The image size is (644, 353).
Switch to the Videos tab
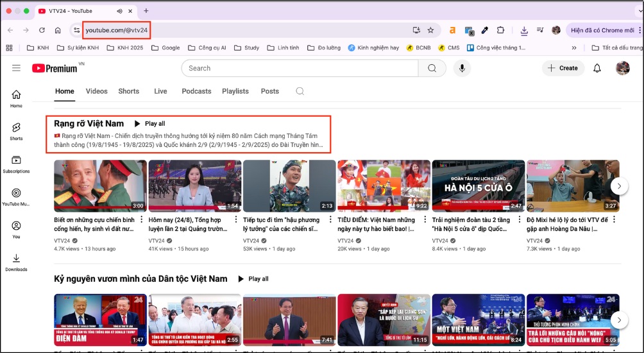click(x=97, y=91)
